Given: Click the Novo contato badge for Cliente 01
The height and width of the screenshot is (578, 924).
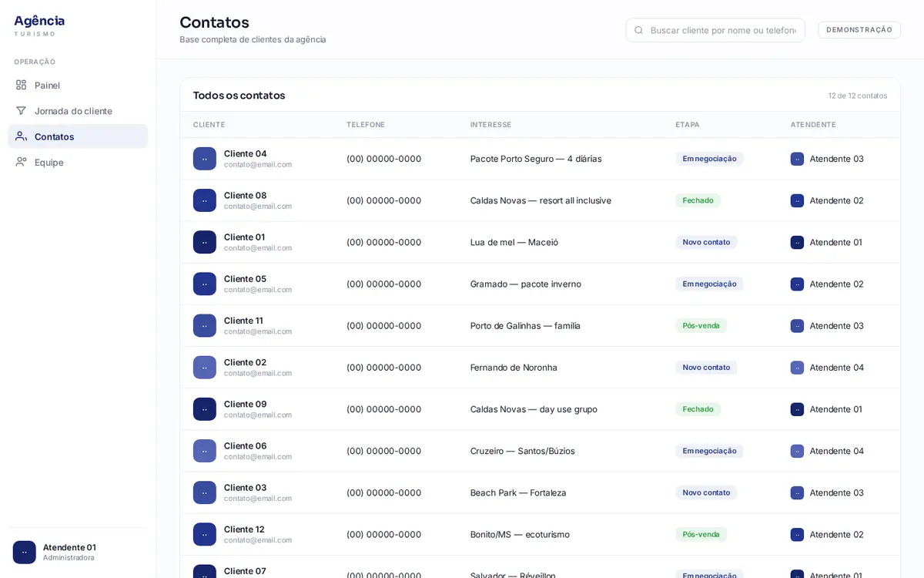Looking at the screenshot, I should (706, 242).
